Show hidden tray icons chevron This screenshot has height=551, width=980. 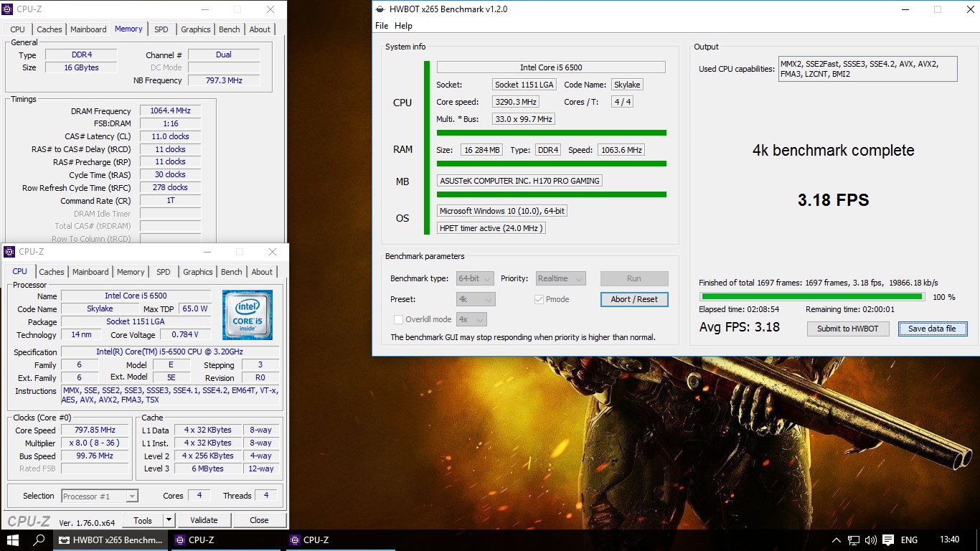(x=836, y=540)
